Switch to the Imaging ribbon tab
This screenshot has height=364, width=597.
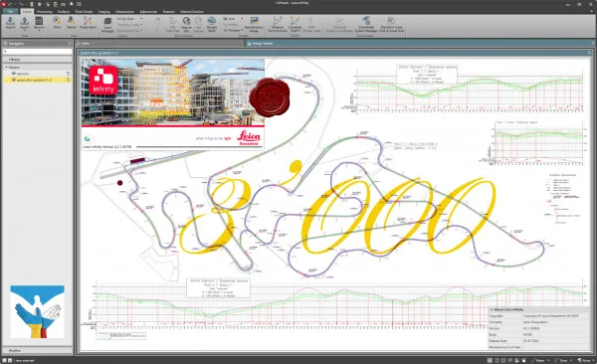click(x=103, y=11)
